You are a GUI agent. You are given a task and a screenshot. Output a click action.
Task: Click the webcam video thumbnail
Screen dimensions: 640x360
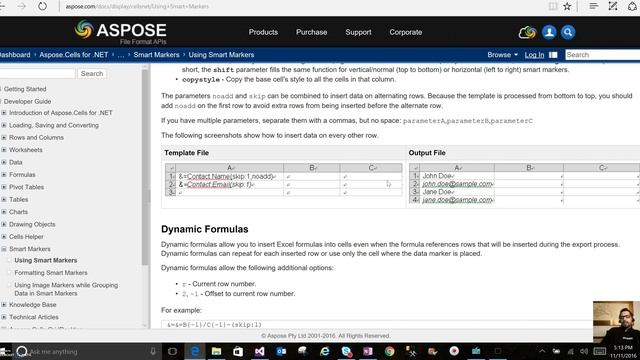click(616, 322)
